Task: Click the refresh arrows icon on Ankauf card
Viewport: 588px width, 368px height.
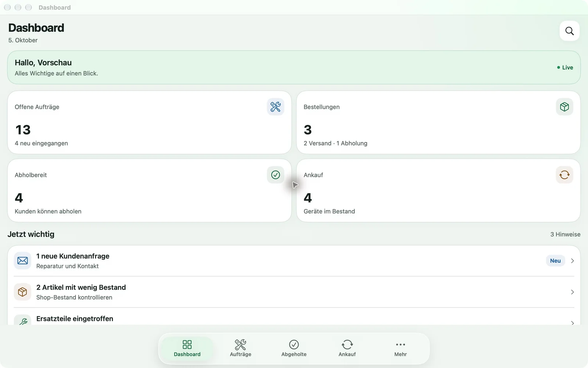Action: [564, 175]
